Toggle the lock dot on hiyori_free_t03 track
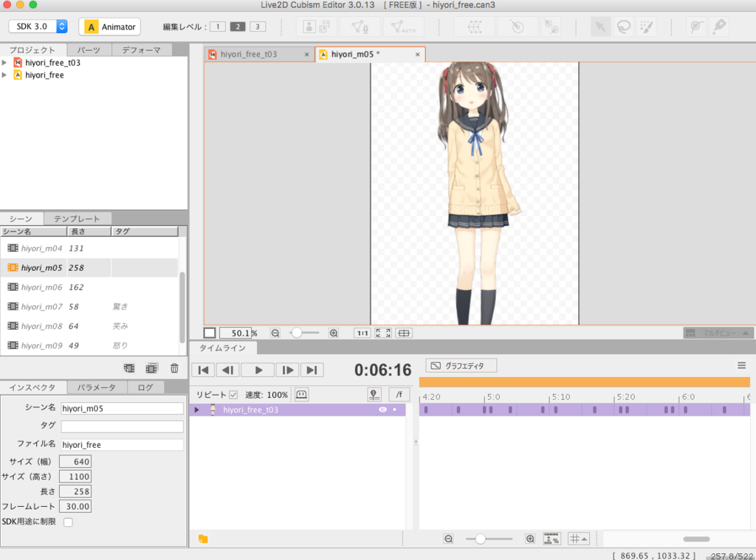The height and width of the screenshot is (560, 756). 395,409
